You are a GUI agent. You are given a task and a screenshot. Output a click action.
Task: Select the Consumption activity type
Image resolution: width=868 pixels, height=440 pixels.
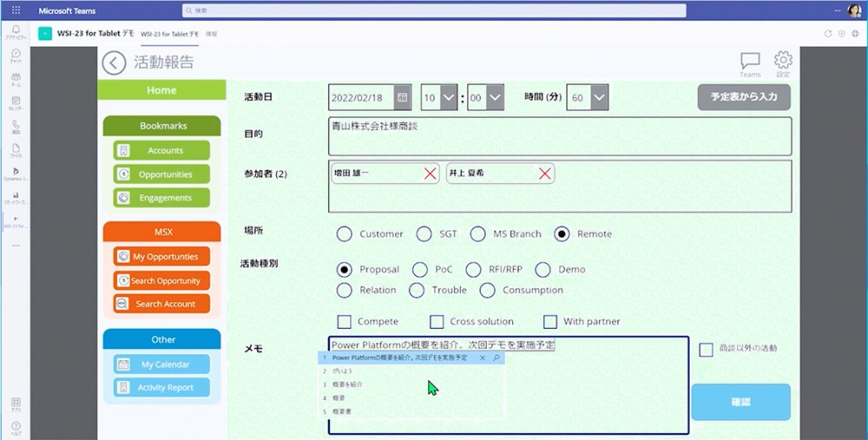(487, 290)
